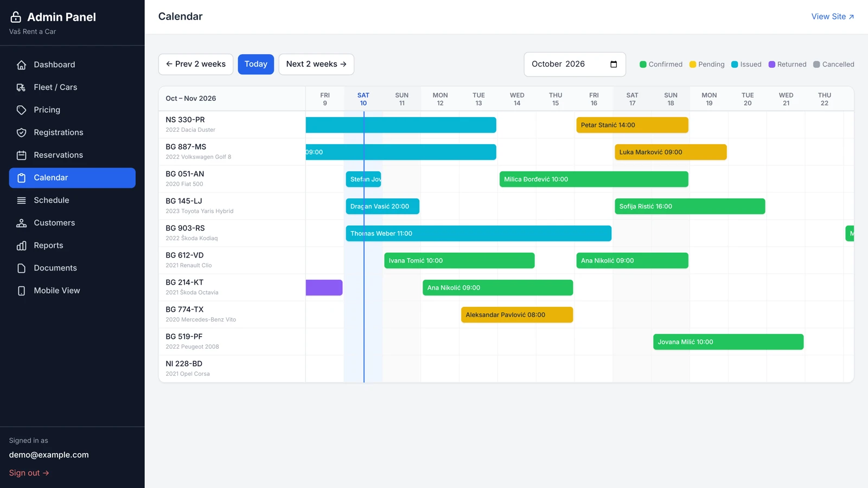Go back with Prev 2 weeks
868x488 pixels.
[x=196, y=64]
